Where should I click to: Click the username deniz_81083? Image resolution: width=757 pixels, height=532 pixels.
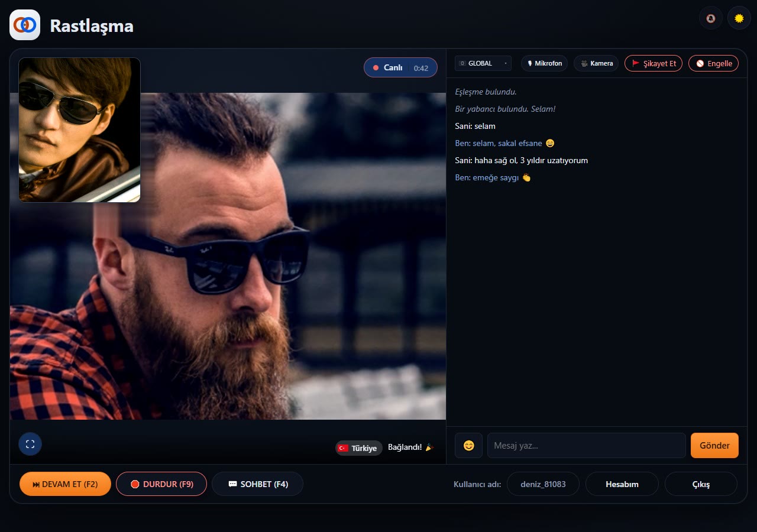[543, 484]
